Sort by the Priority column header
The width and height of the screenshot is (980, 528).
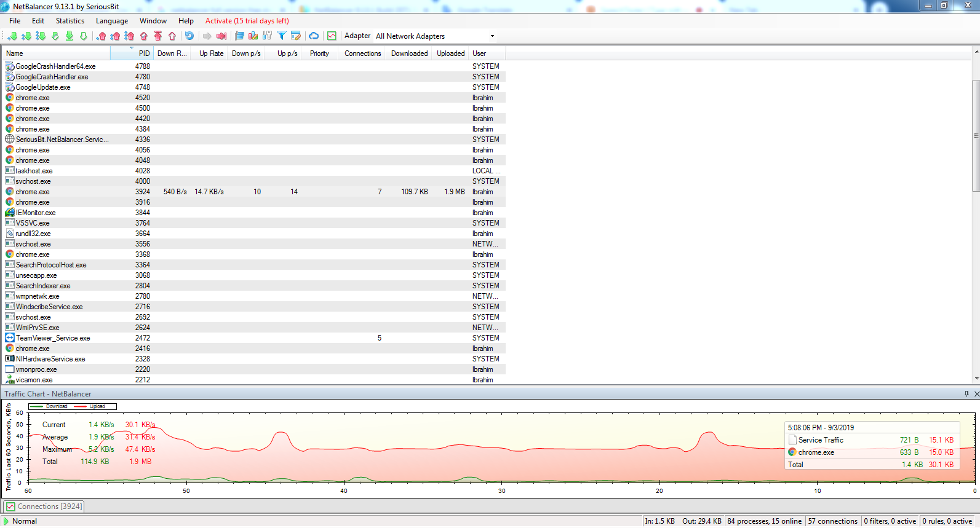319,53
